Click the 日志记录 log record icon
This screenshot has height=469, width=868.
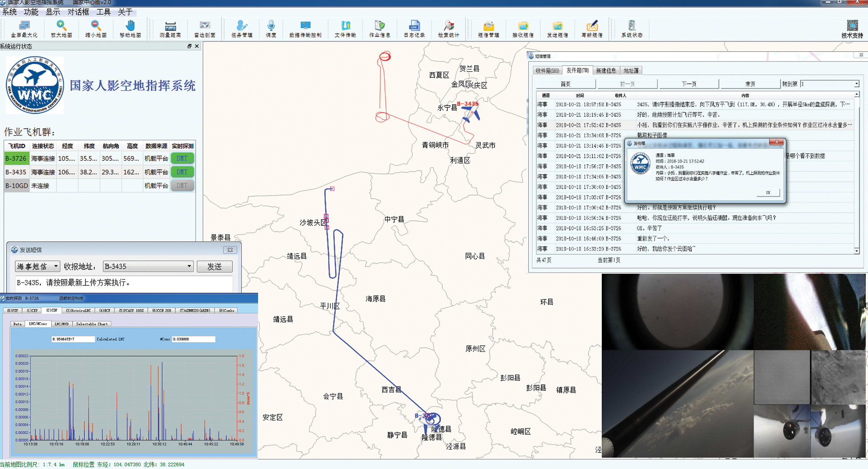click(x=414, y=29)
